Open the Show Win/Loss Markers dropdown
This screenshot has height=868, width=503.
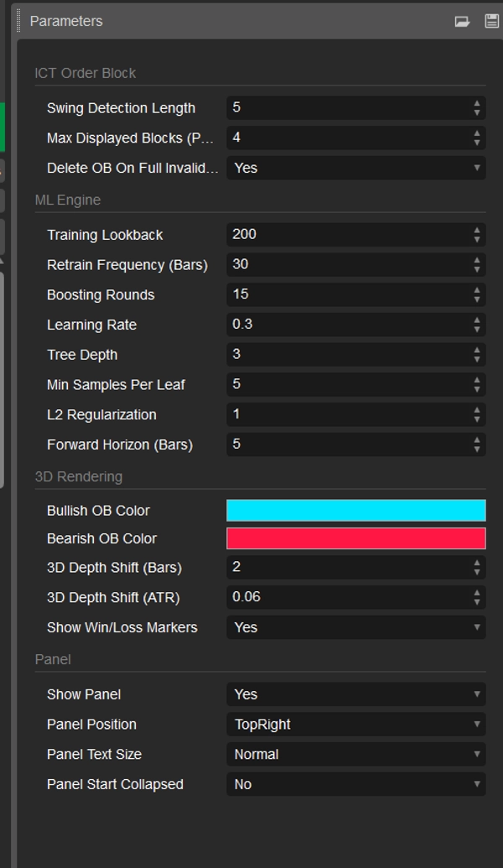coord(356,627)
